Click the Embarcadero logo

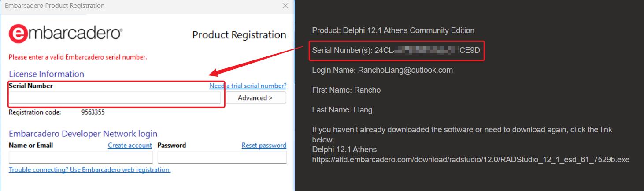coord(65,34)
